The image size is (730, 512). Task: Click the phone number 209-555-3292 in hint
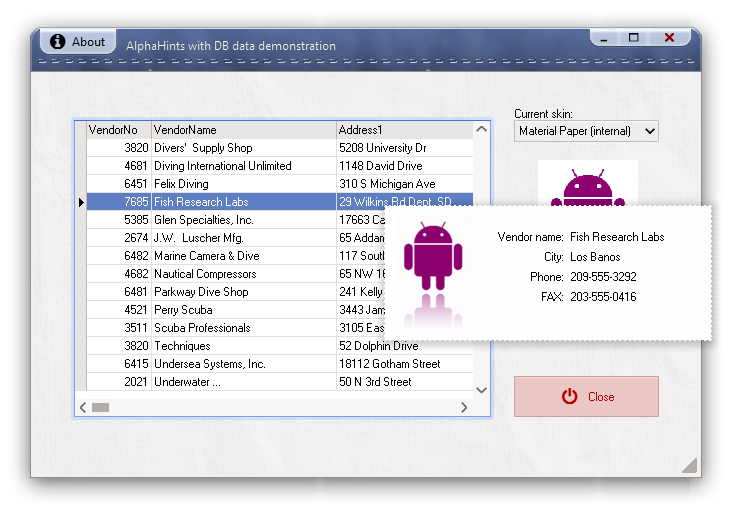[603, 277]
